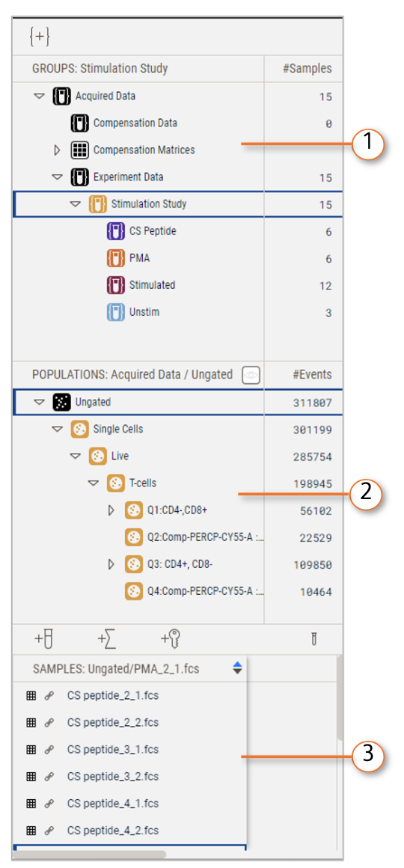
Task: Click the add group curly-brace plus icon
Action: click(x=40, y=37)
